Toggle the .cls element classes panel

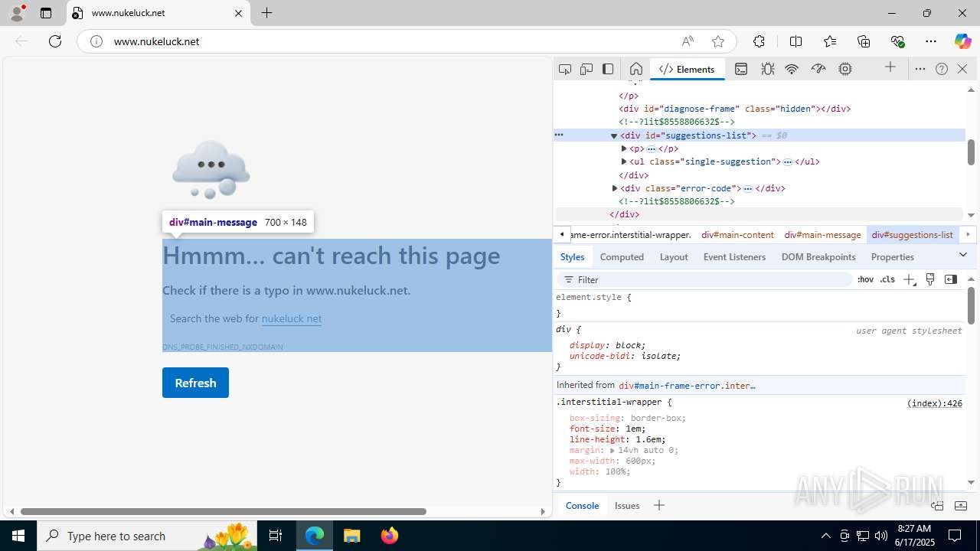tap(887, 279)
